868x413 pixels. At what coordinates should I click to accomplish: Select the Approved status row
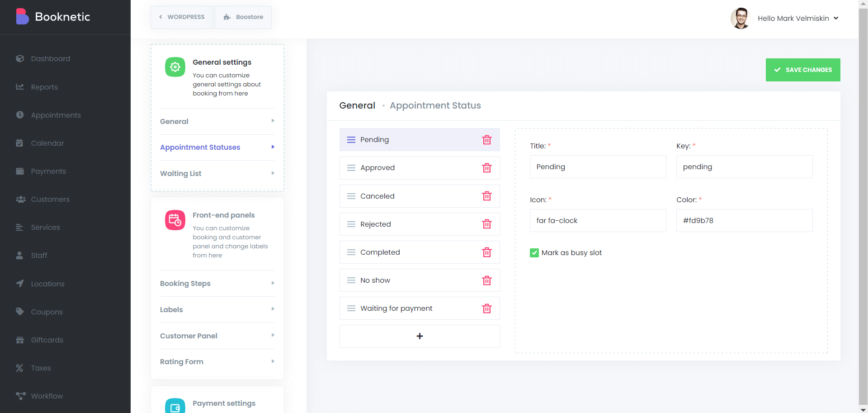420,168
